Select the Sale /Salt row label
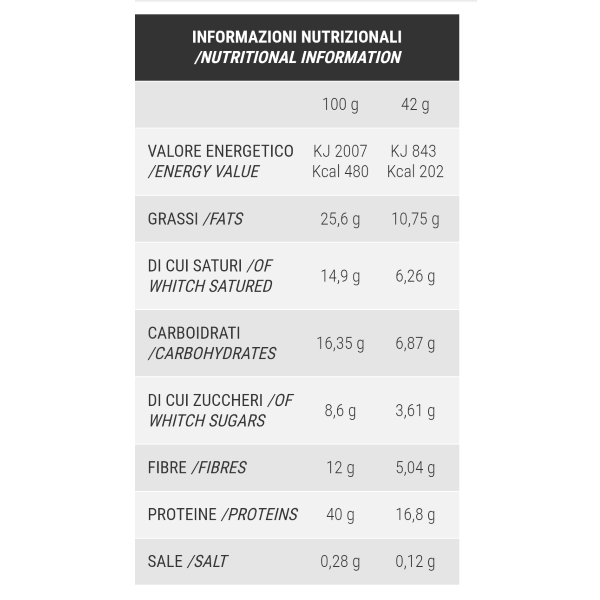 tap(187, 561)
